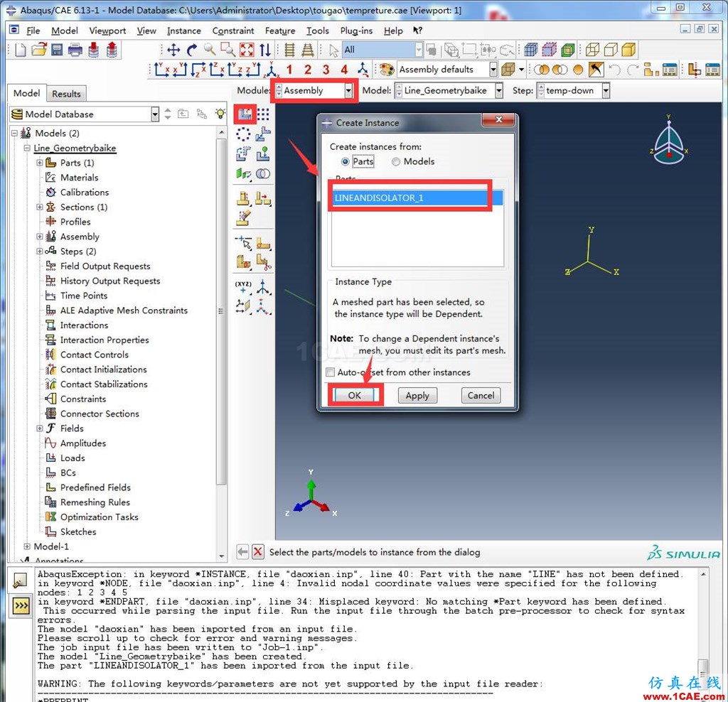Click the Auto-Fit View icon
Screen dimensions: 728x702
[x=247, y=50]
